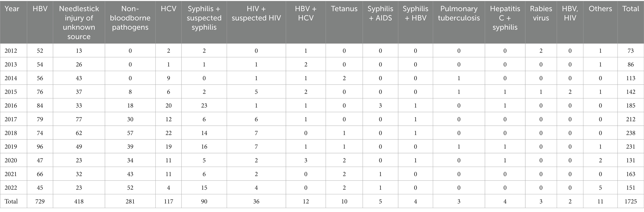This screenshot has width=644, height=212.
Task: Click the grand total value 1725
Action: point(630,201)
